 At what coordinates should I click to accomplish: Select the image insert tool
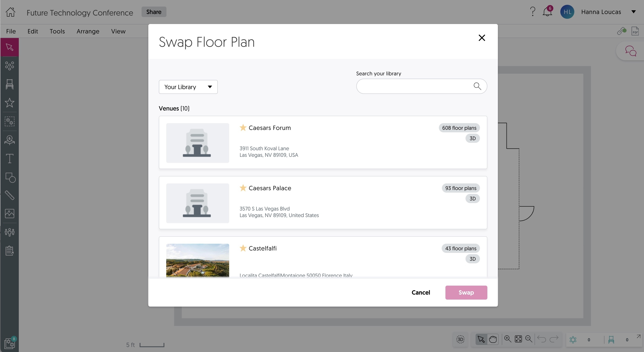9,213
